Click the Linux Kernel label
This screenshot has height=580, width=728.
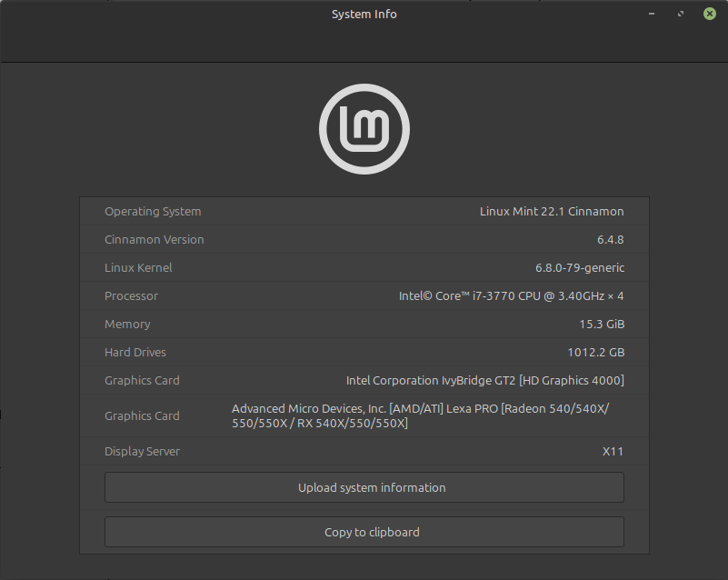138,268
